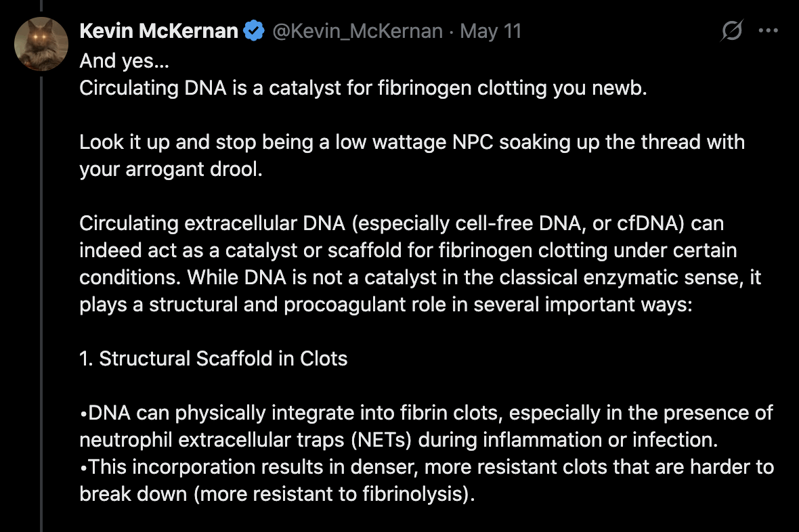This screenshot has width=799, height=532.
Task: Click the "your arrogant drool." line
Action: pyautogui.click(x=171, y=169)
